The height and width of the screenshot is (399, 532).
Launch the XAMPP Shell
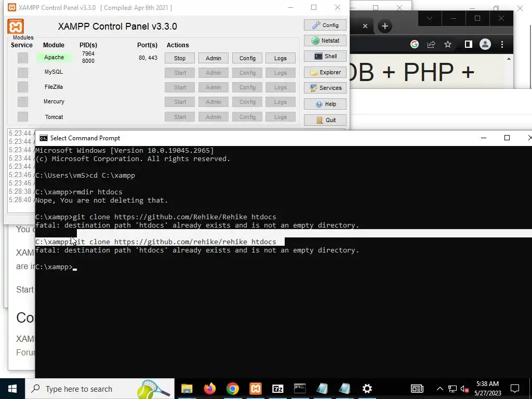point(325,56)
